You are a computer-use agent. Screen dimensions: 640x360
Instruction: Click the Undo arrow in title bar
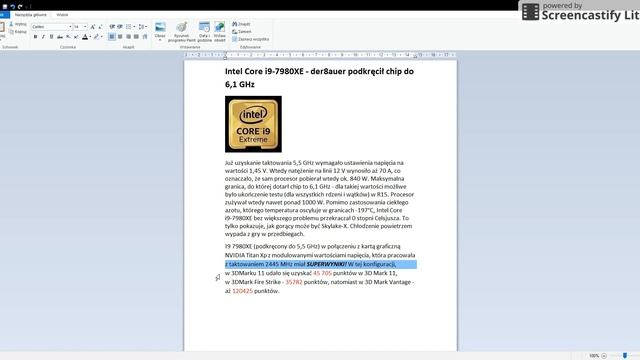point(13,7)
